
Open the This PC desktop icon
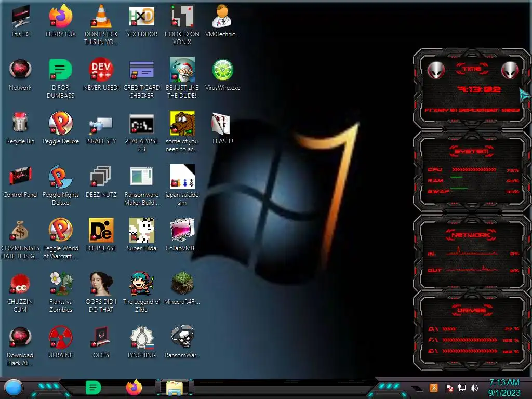tap(20, 21)
